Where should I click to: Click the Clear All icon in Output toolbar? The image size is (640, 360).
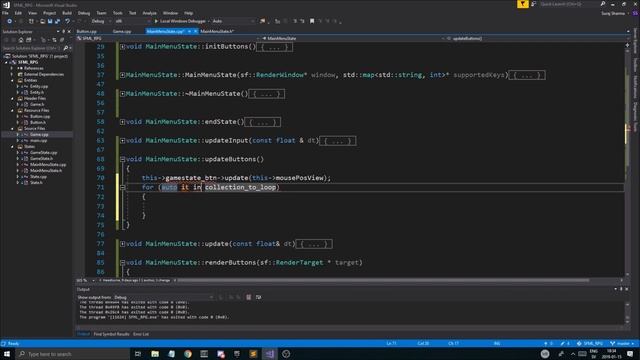pyautogui.click(x=249, y=298)
